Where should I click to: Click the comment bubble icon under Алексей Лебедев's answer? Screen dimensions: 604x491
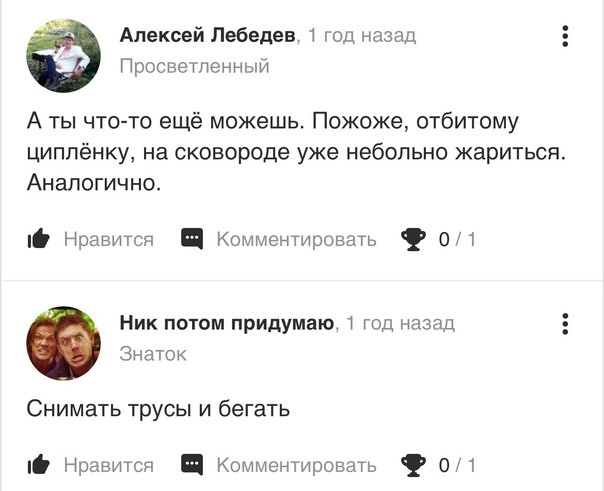tap(192, 239)
